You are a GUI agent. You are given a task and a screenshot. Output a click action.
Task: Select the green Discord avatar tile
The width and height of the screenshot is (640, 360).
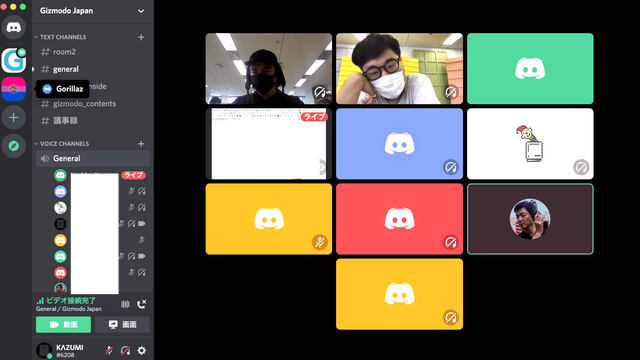[x=530, y=69]
